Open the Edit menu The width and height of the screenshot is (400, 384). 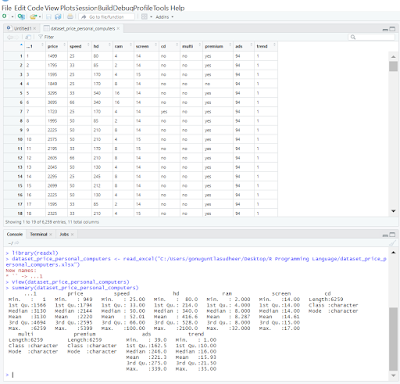pyautogui.click(x=20, y=8)
